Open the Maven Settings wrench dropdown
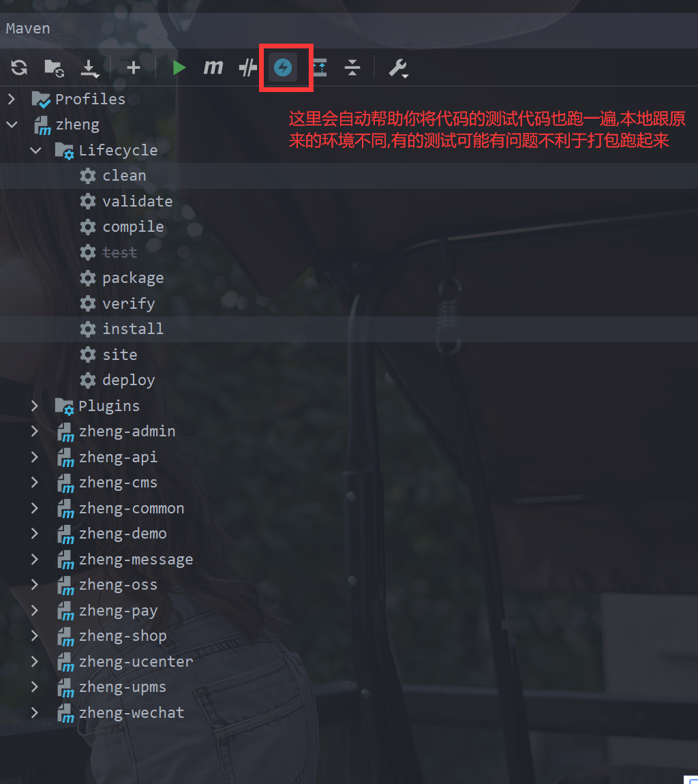698x784 pixels. click(x=398, y=67)
